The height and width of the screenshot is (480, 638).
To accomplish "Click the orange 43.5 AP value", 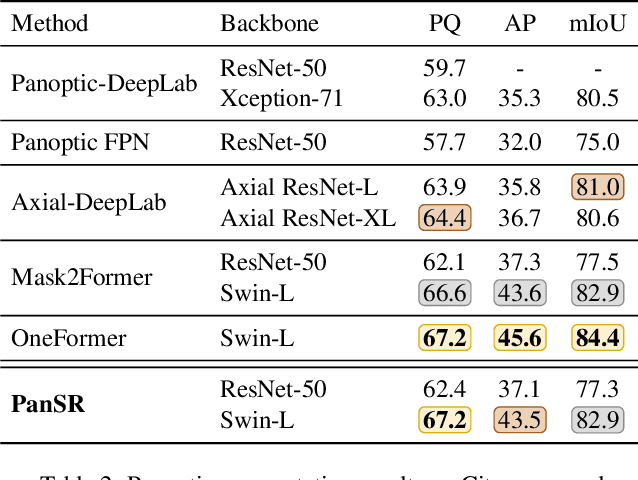I will pos(520,420).
